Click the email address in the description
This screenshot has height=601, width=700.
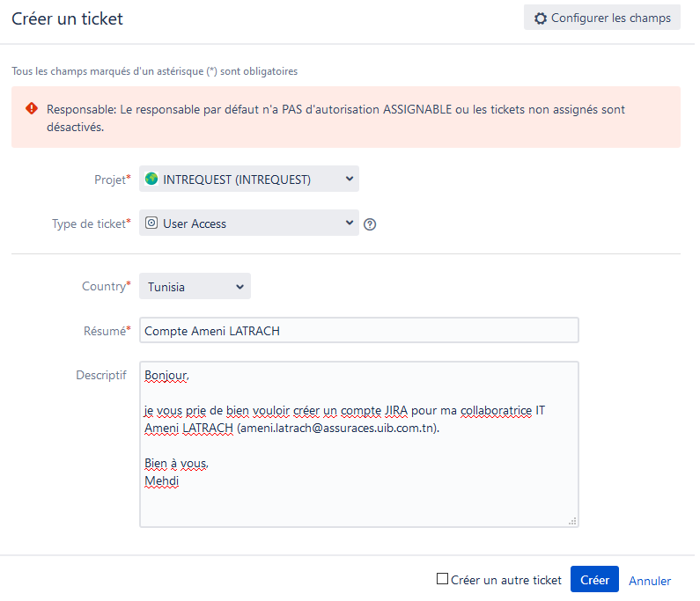tap(338, 428)
